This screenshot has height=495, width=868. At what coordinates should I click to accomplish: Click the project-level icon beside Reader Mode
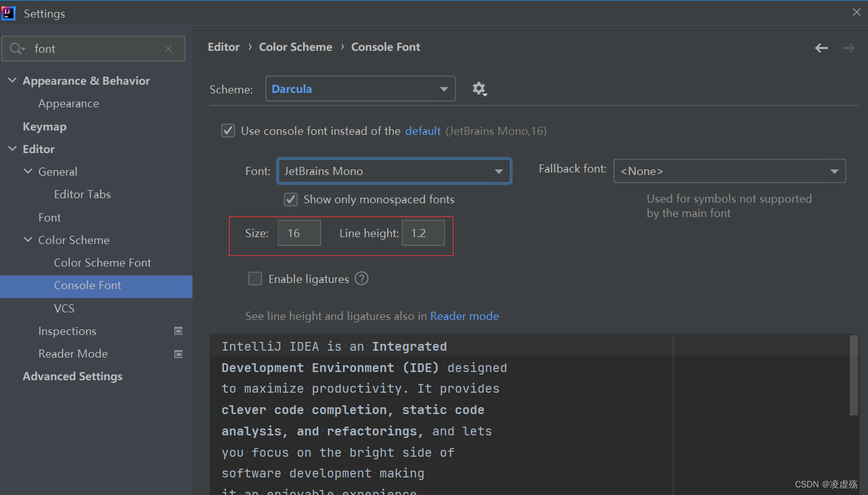coord(178,354)
